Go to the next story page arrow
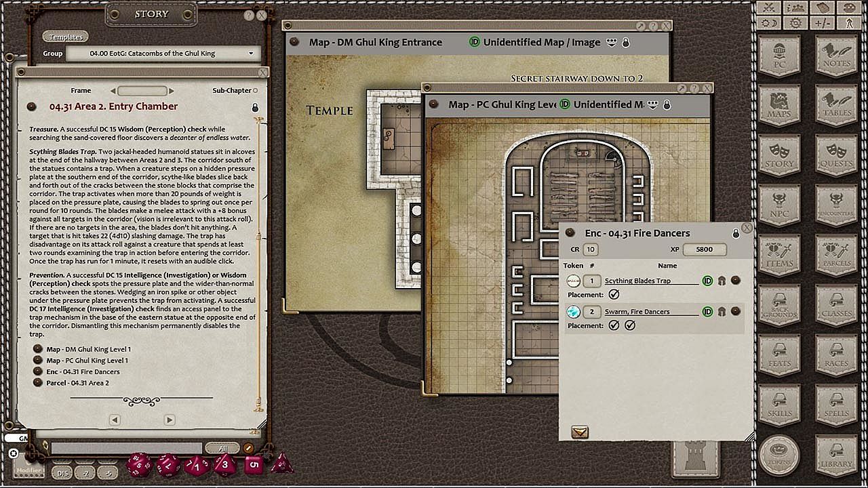This screenshot has height=488, width=868. tap(170, 420)
